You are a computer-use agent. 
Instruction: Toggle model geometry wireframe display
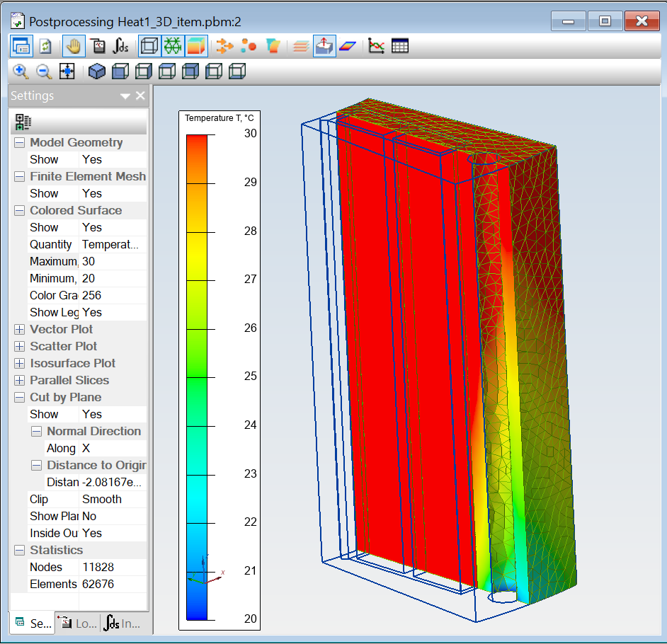pyautogui.click(x=149, y=46)
